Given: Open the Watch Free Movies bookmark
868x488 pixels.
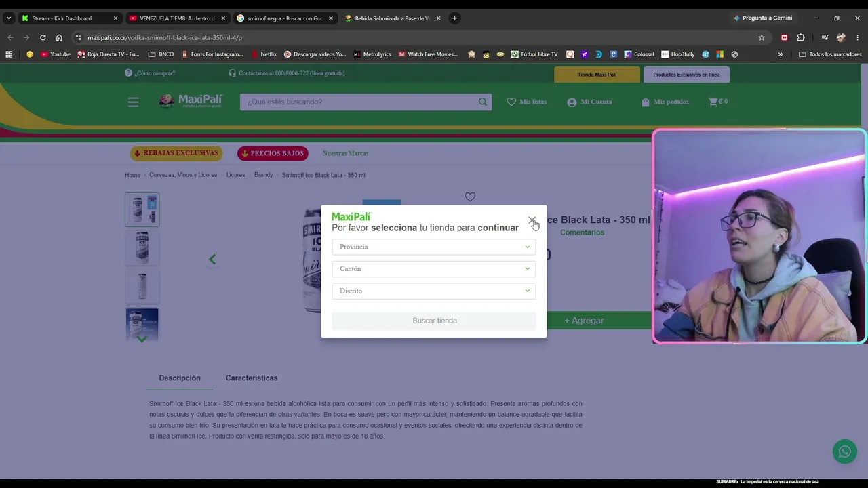Looking at the screenshot, I should point(428,54).
